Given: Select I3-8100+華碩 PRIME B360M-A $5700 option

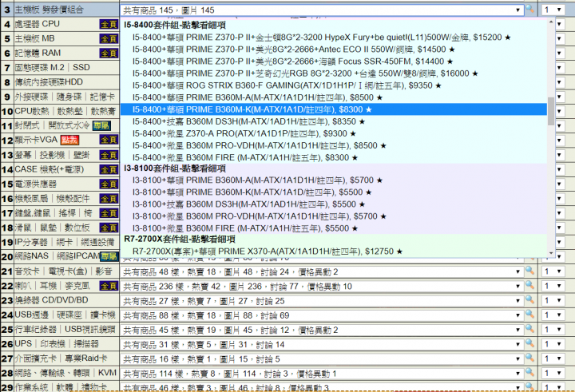Looking at the screenshot, I should [x=333, y=180].
